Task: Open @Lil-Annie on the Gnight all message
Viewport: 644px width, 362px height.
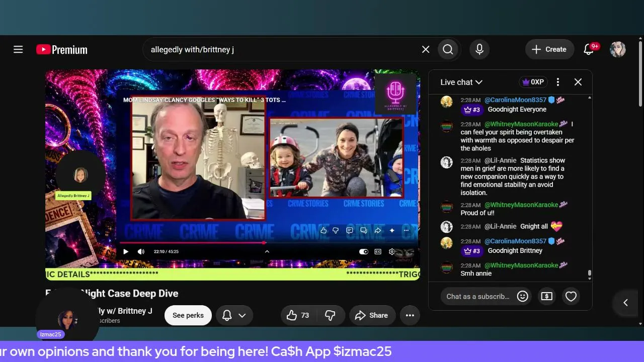Action: click(x=500, y=227)
